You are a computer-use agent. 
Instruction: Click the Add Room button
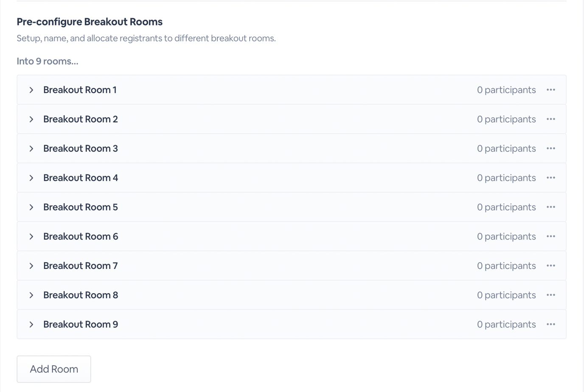[x=54, y=369]
